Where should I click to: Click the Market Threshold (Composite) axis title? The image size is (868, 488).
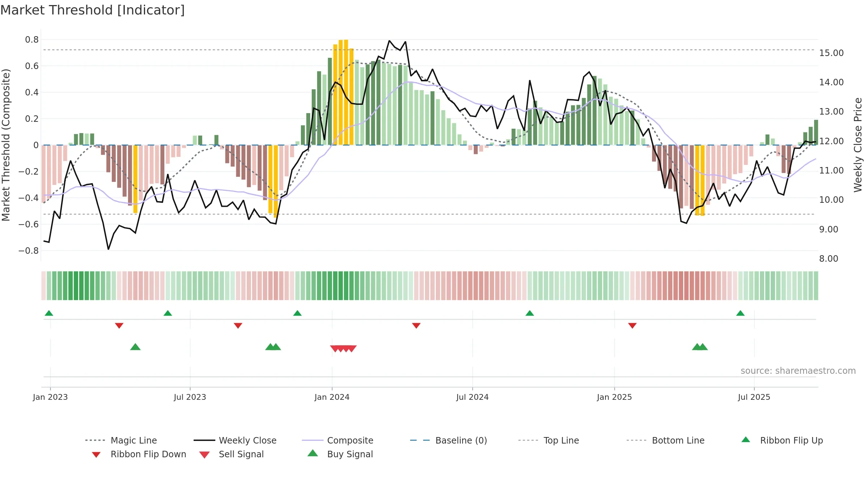point(6,145)
